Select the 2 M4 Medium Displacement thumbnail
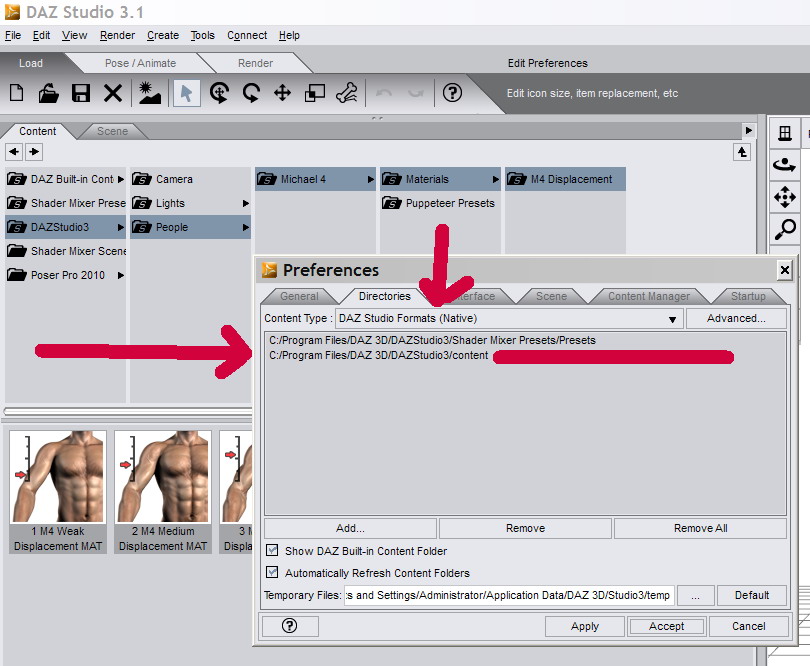This screenshot has width=810, height=666. click(163, 491)
